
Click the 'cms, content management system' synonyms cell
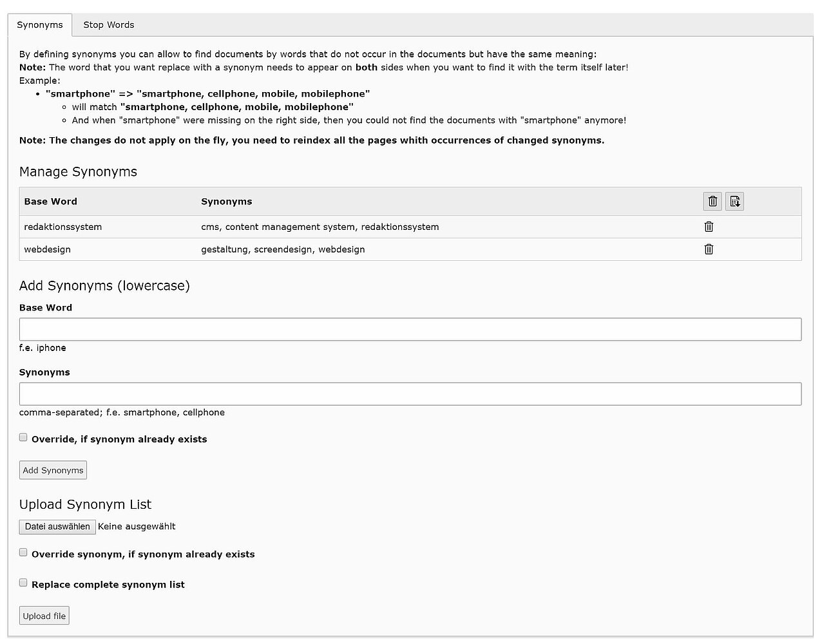click(320, 227)
